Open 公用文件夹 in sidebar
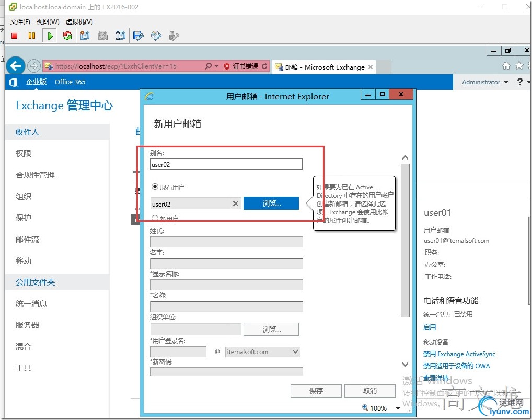Image resolution: width=532 pixels, height=420 pixels. point(57,282)
